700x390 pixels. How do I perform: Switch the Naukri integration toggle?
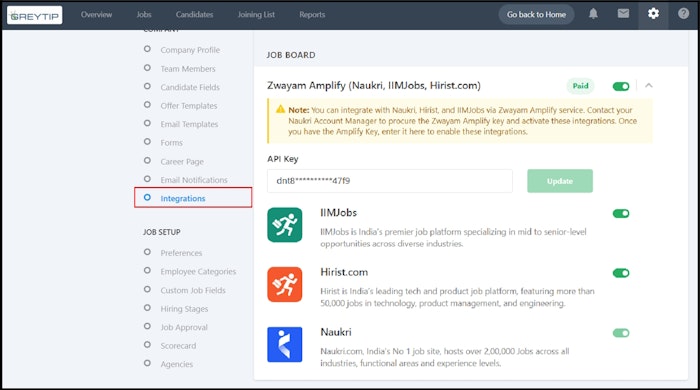(621, 333)
